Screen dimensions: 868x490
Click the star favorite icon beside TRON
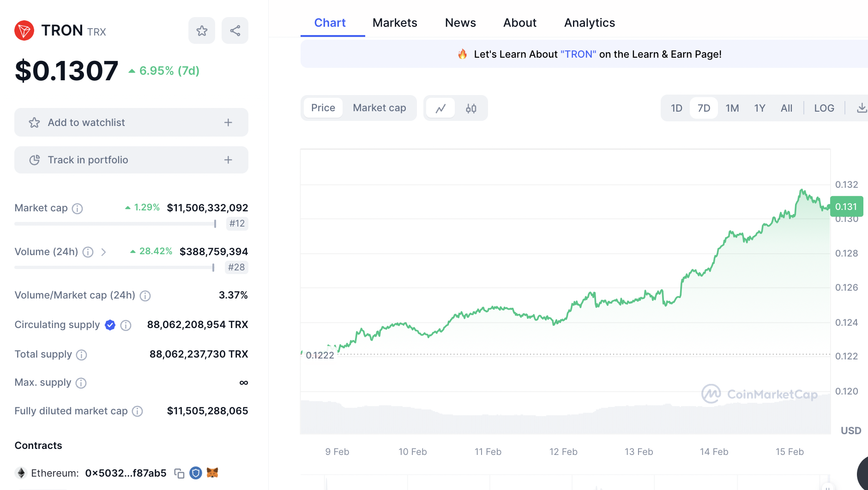(x=202, y=31)
